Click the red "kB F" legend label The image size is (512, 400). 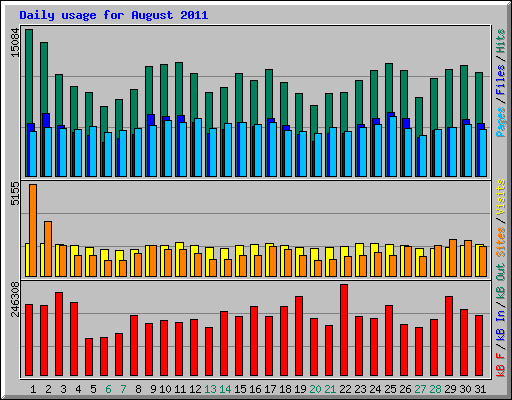[501, 365]
